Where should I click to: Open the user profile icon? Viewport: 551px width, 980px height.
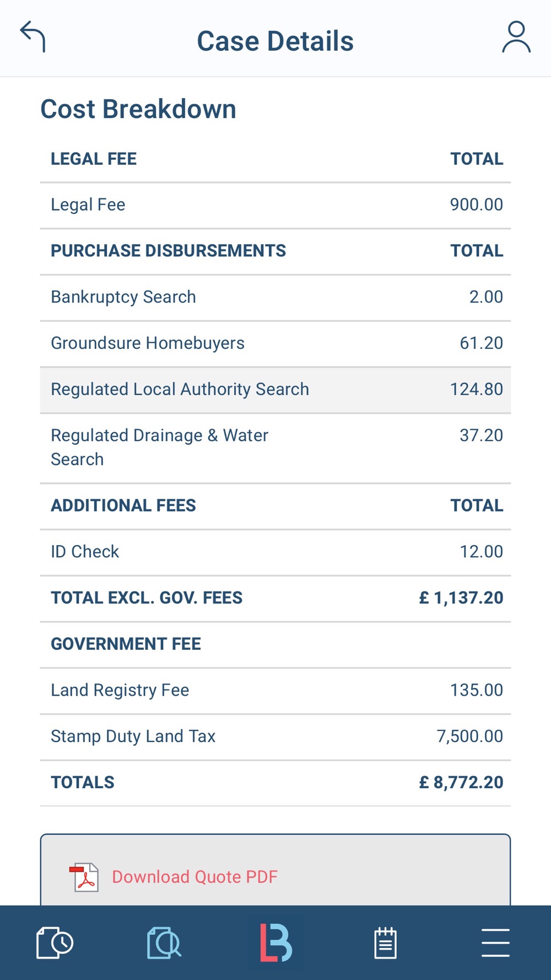[516, 37]
